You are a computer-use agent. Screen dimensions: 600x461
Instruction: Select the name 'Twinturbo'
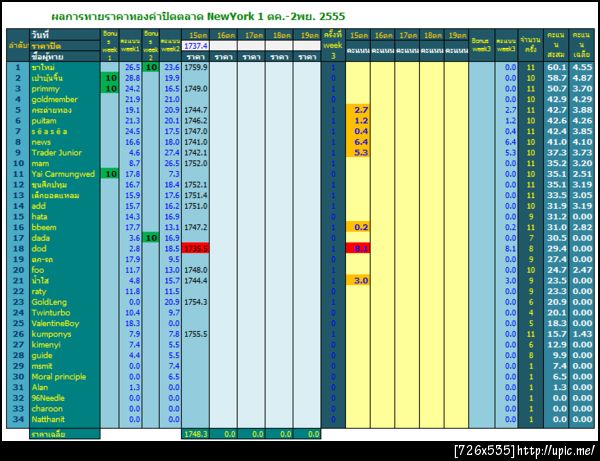[51, 313]
